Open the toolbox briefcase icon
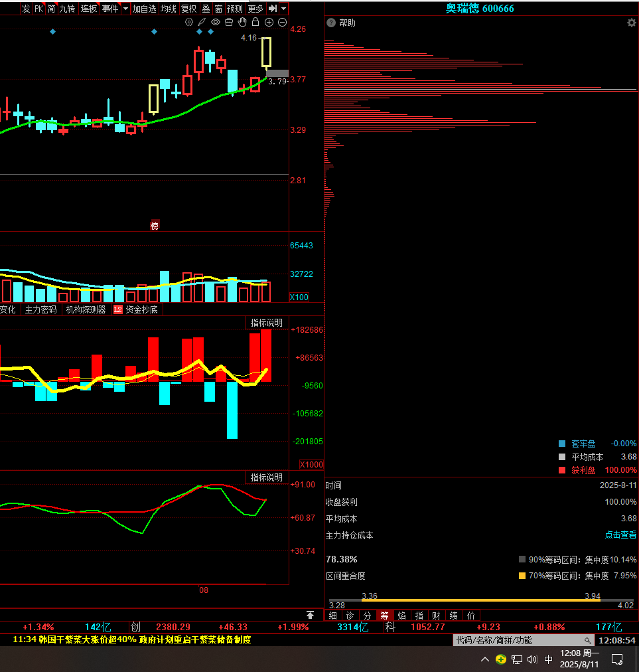The image size is (639, 672). click(x=229, y=23)
